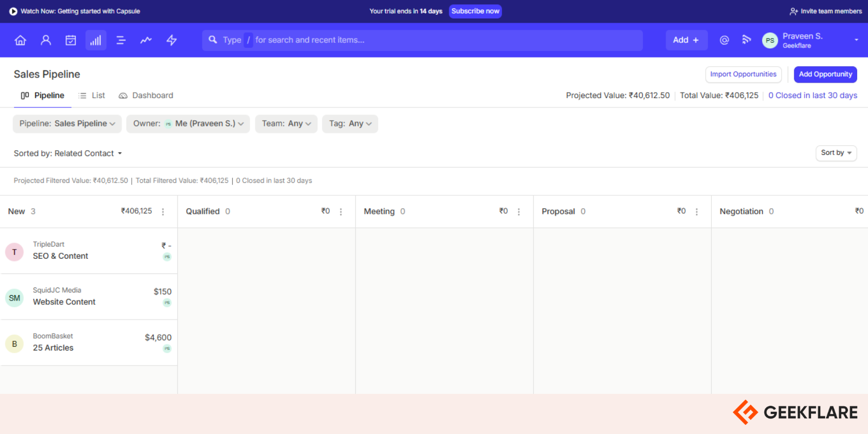Open the Sales Pipeline bar chart icon
The width and height of the screenshot is (868, 434).
click(95, 40)
